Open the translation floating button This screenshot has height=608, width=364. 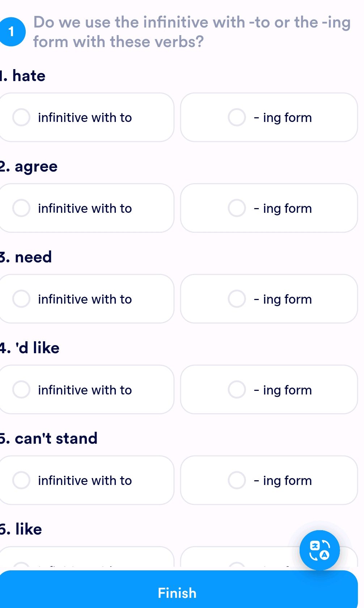coord(319,550)
